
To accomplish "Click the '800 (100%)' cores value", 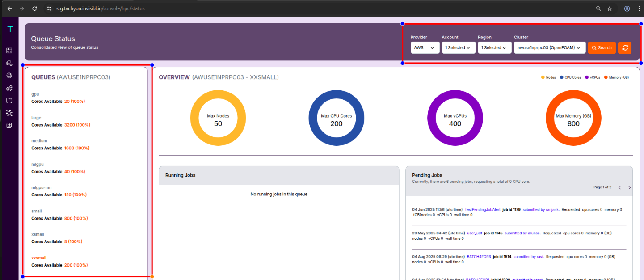I will coord(76,218).
